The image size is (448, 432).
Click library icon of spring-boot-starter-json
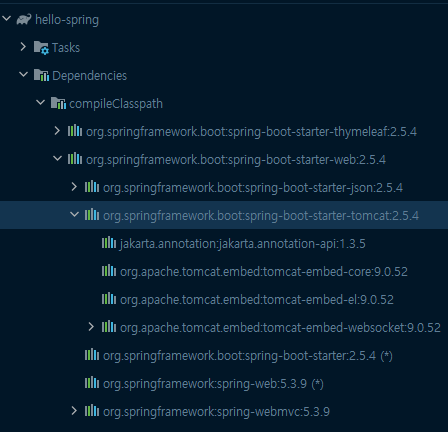pyautogui.click(x=92, y=187)
